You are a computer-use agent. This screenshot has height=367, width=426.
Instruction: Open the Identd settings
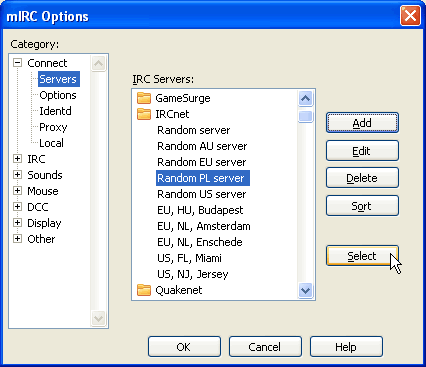55,111
